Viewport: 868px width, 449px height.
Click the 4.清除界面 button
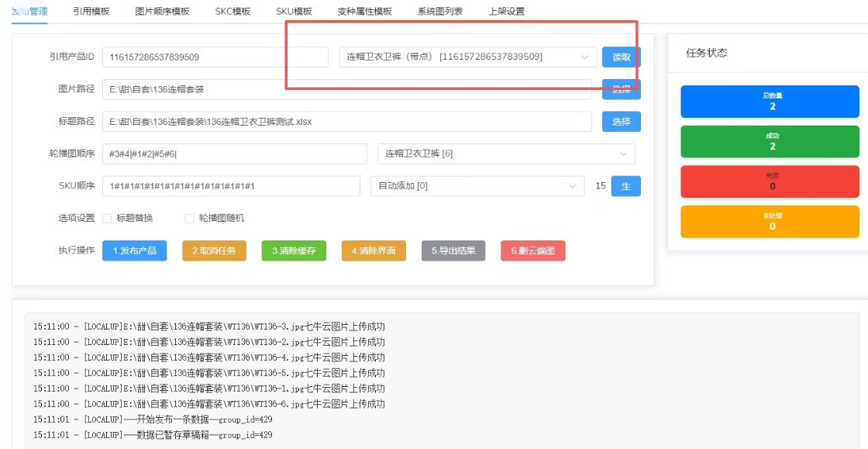pos(374,250)
